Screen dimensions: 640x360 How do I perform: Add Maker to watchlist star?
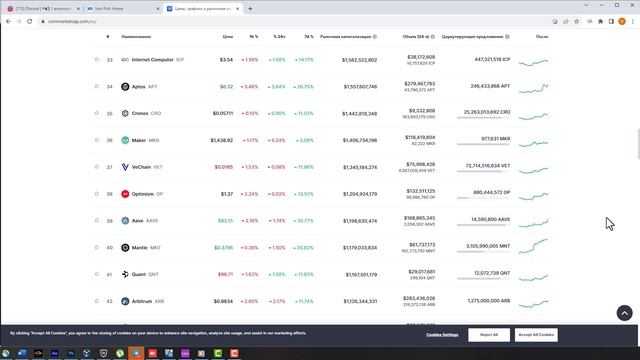pyautogui.click(x=97, y=140)
